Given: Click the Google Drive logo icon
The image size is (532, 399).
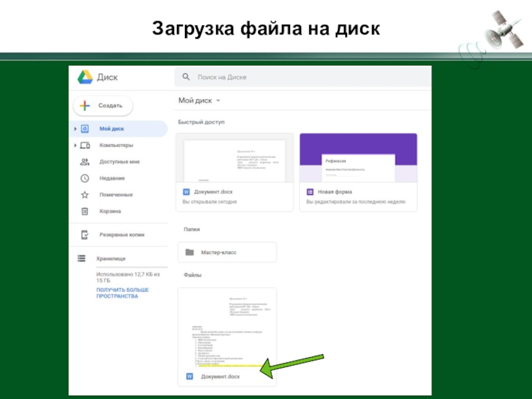Looking at the screenshot, I should tap(84, 77).
